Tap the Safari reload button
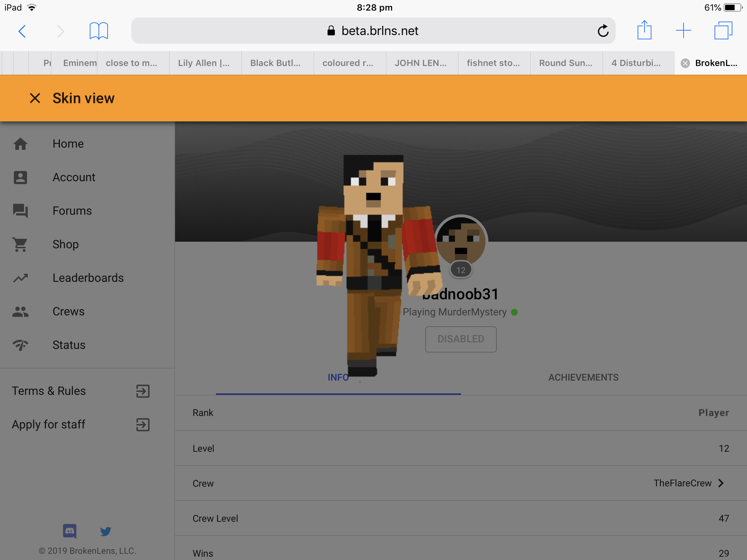 (603, 31)
